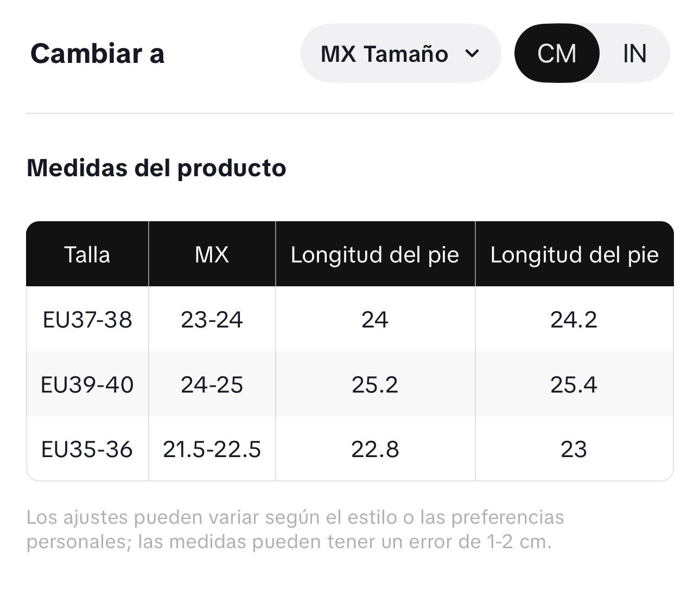Click the Cambiar a label
700x591 pixels.
coord(97,54)
